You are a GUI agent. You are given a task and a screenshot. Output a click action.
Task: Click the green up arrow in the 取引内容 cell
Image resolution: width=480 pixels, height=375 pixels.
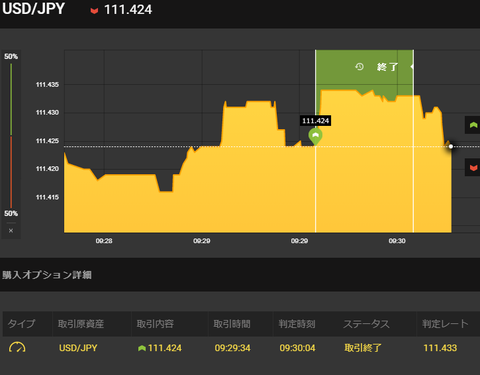(142, 348)
